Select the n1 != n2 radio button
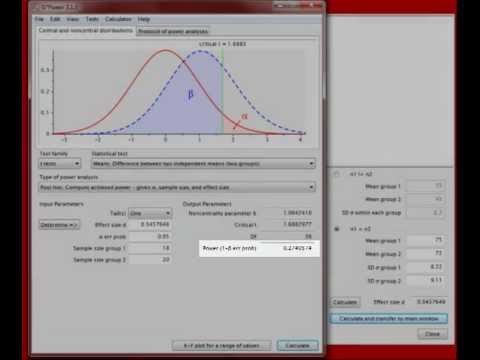 [x=336, y=174]
